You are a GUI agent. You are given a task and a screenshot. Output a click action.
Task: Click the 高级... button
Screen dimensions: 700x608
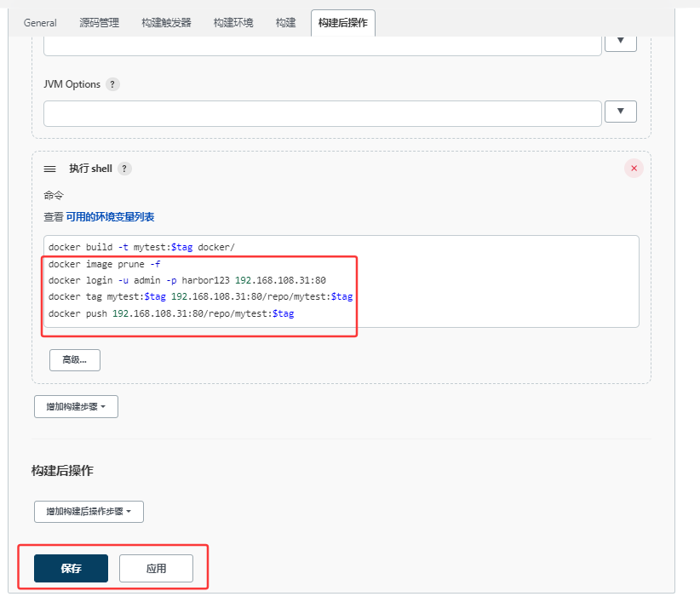(75, 360)
